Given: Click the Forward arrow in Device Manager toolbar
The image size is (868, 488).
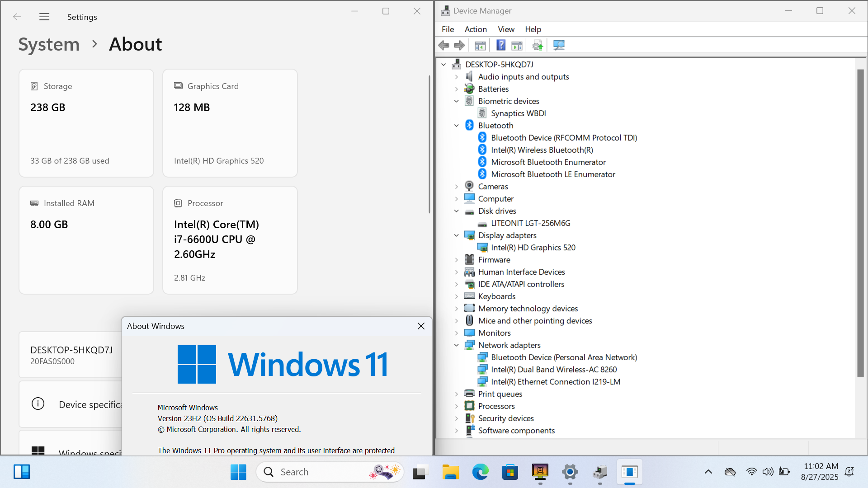Looking at the screenshot, I should [x=459, y=45].
